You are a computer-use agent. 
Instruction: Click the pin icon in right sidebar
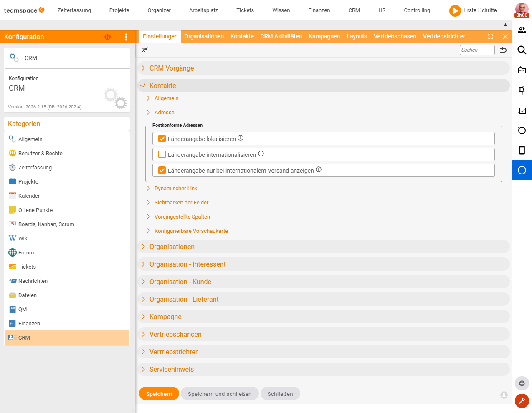522,90
